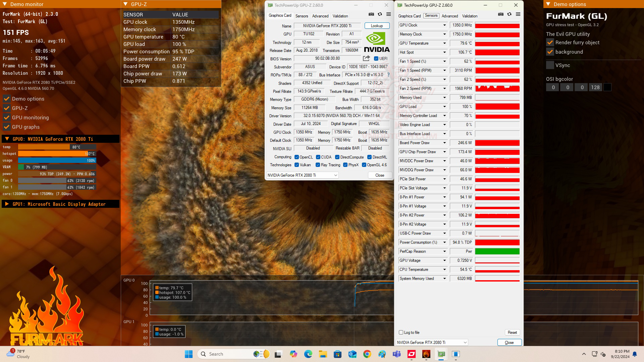The width and height of the screenshot is (644, 362).
Task: Click the BIOS export share icon
Action: tap(366, 58)
